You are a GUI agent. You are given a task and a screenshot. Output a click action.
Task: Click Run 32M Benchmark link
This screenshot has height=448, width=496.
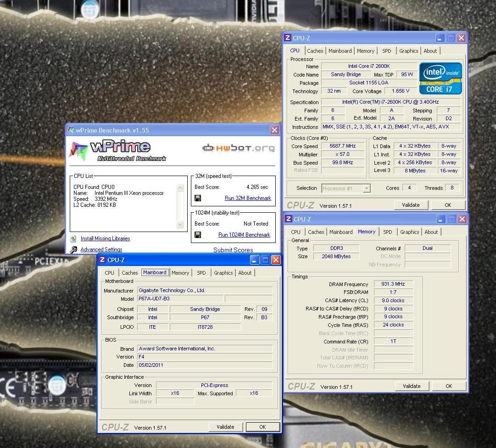pos(248,198)
